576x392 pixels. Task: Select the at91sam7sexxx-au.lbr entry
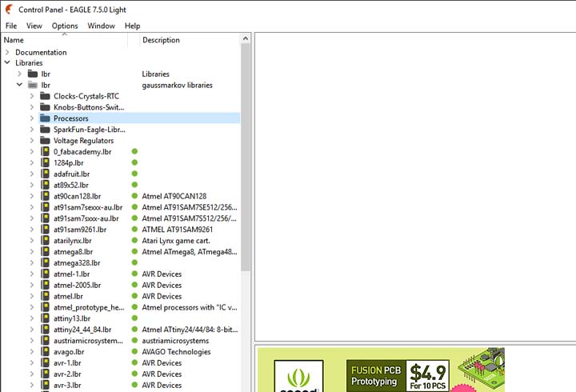[88, 207]
